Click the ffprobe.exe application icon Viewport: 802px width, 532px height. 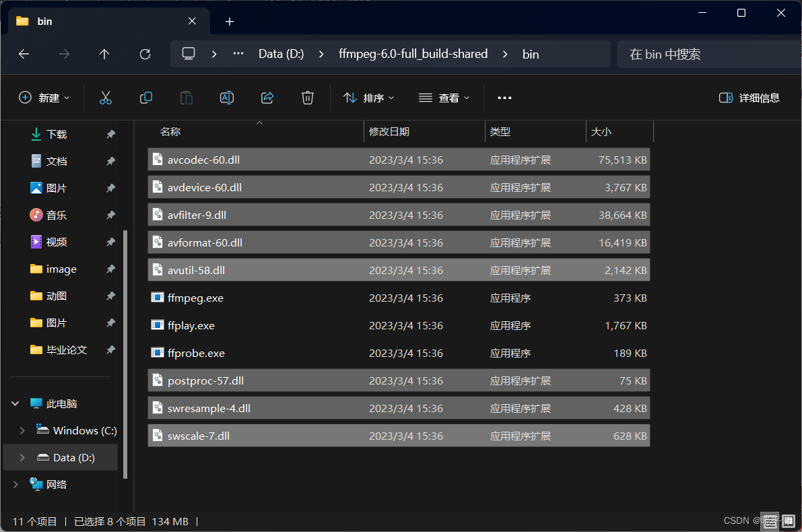tap(158, 353)
